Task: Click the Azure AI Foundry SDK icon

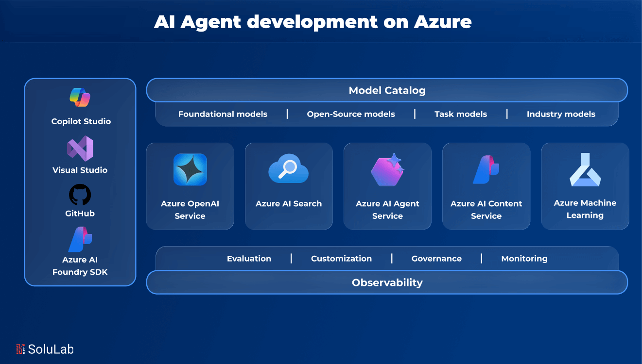Action: click(x=79, y=239)
